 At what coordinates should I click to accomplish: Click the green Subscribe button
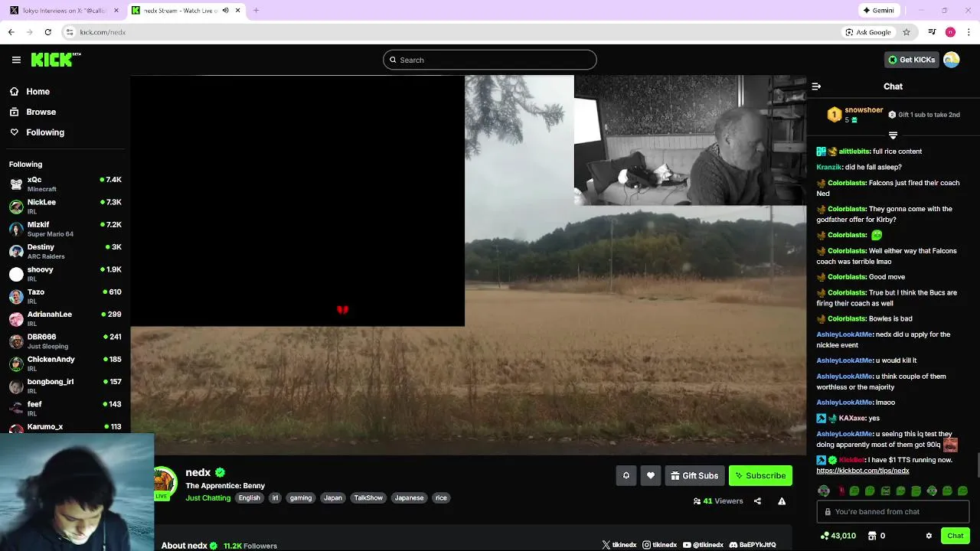pos(760,476)
